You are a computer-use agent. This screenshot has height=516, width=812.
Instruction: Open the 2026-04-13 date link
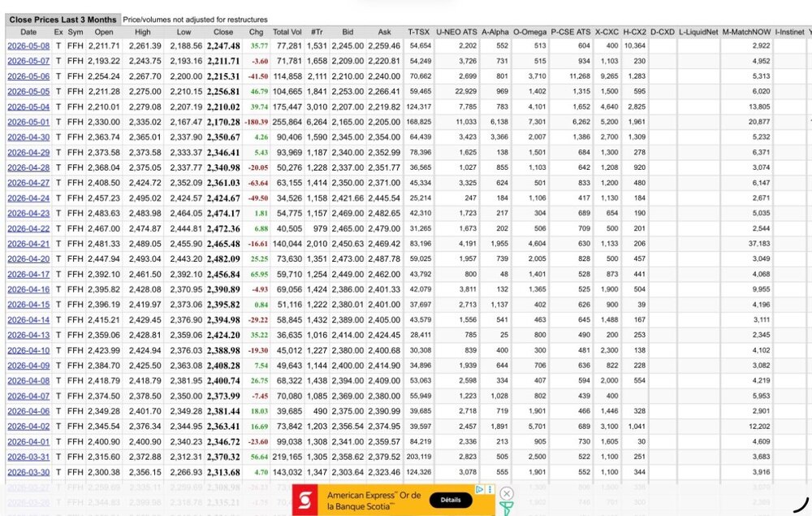pyautogui.click(x=28, y=335)
